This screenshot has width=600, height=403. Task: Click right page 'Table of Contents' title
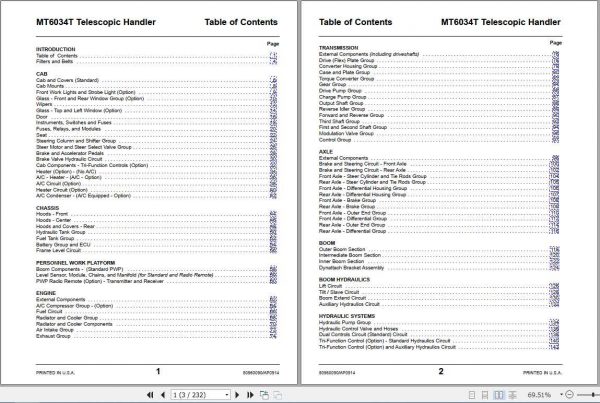(x=355, y=22)
